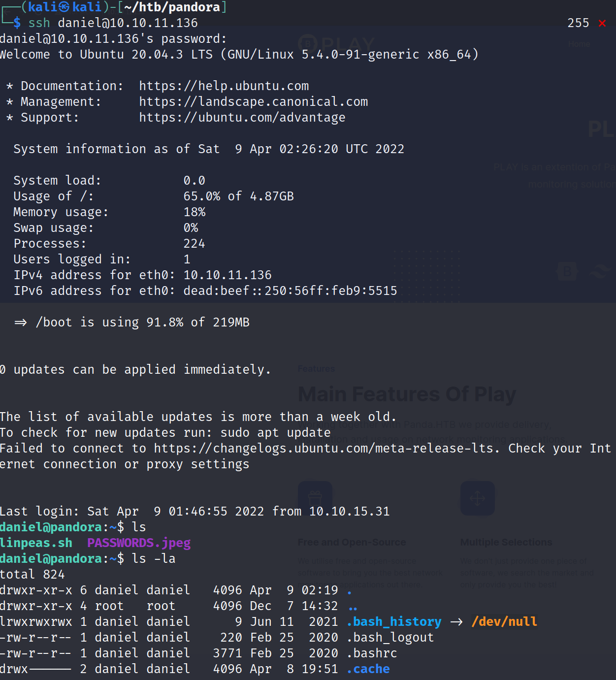The height and width of the screenshot is (680, 616).
Task: Click the System load 0.0 value
Action: [194, 181]
